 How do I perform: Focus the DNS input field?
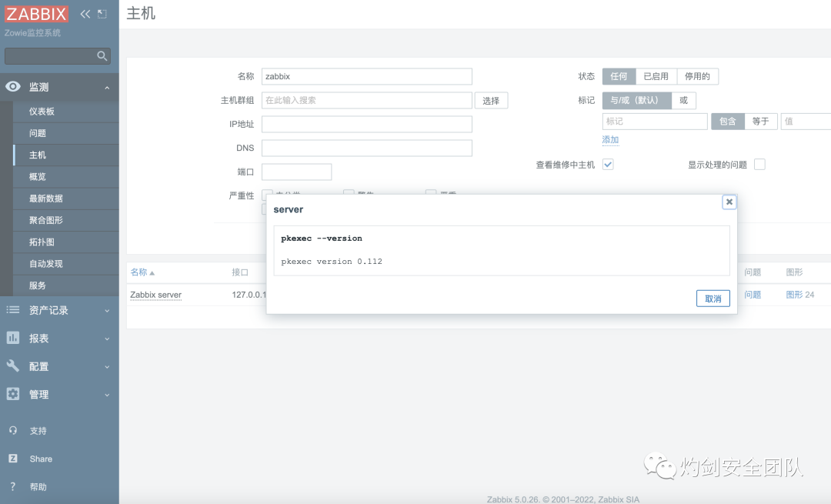367,148
